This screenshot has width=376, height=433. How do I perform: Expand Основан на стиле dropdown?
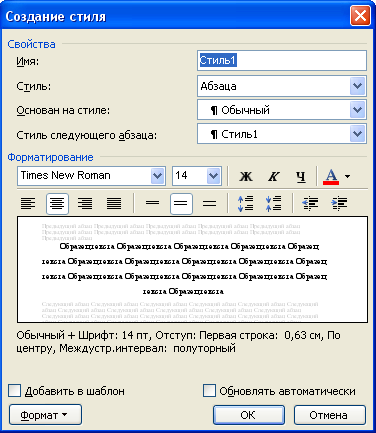[x=358, y=110]
